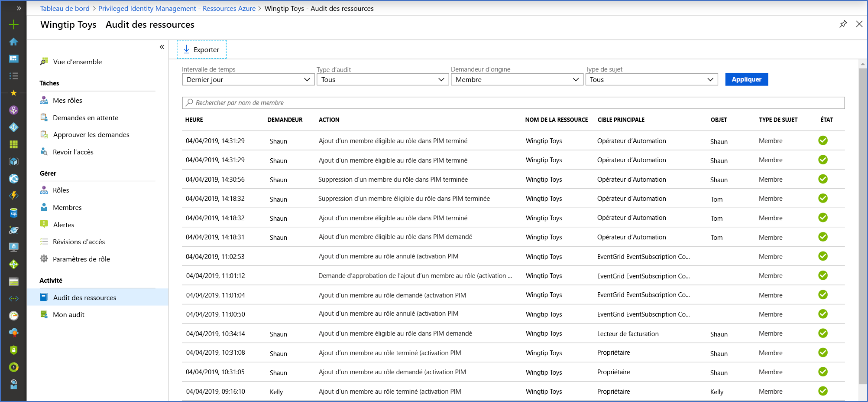Open the Dashboard icon in sidebar
The image size is (868, 402).
pos(14,59)
